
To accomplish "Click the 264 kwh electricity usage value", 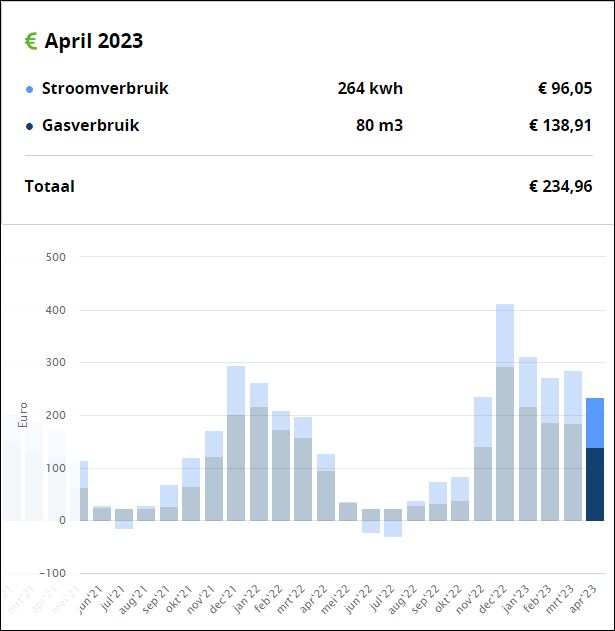I will (370, 89).
